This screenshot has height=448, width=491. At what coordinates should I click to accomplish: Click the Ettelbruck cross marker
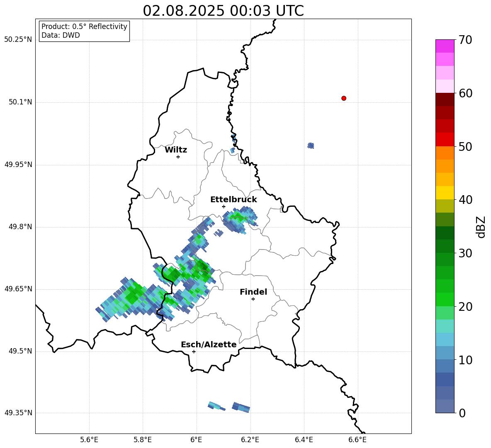click(x=224, y=206)
